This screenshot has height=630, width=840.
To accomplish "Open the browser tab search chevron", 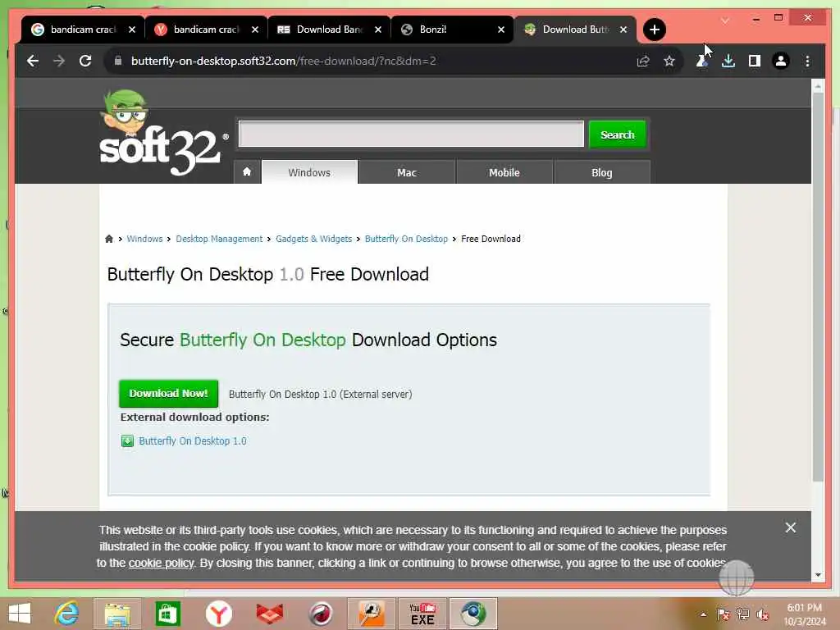I will pos(725,21).
